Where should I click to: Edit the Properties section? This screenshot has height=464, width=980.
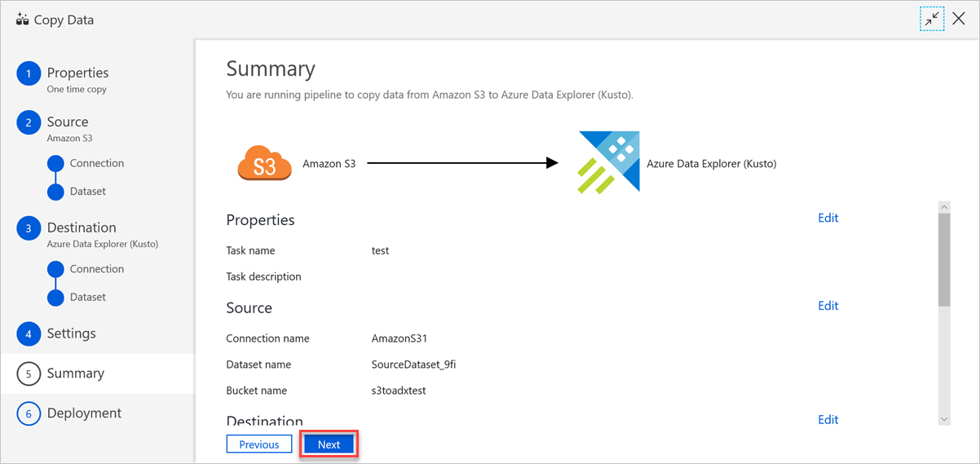point(828,218)
